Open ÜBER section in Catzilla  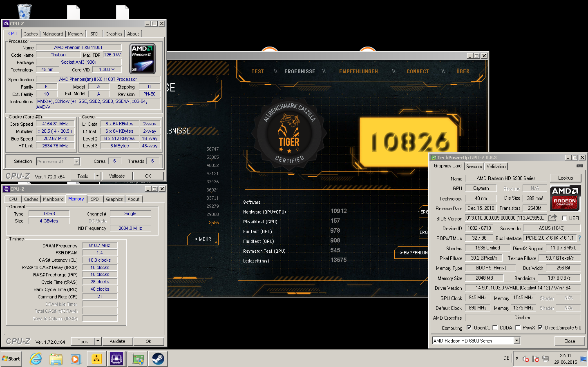[463, 71]
